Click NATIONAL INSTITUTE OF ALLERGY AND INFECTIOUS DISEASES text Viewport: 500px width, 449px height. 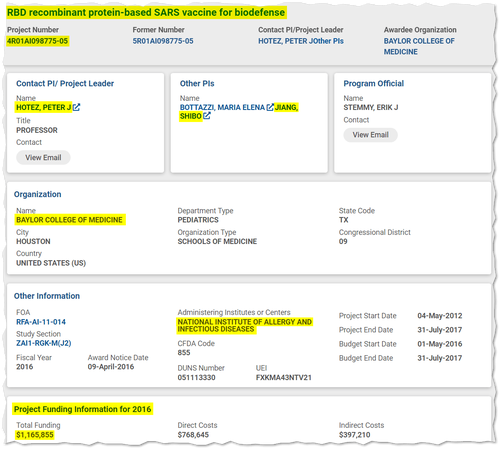tap(245, 326)
